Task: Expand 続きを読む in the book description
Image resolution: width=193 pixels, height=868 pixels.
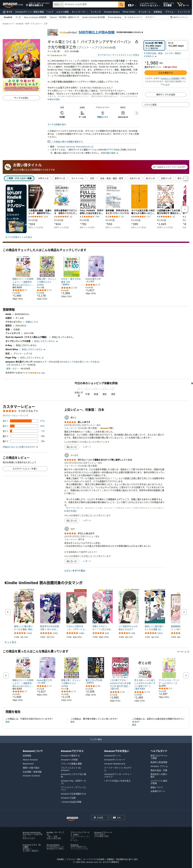Action: coord(54,99)
